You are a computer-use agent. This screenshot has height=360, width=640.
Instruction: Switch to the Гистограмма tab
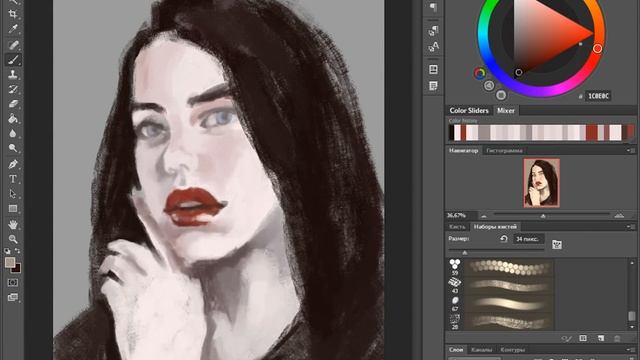504,151
